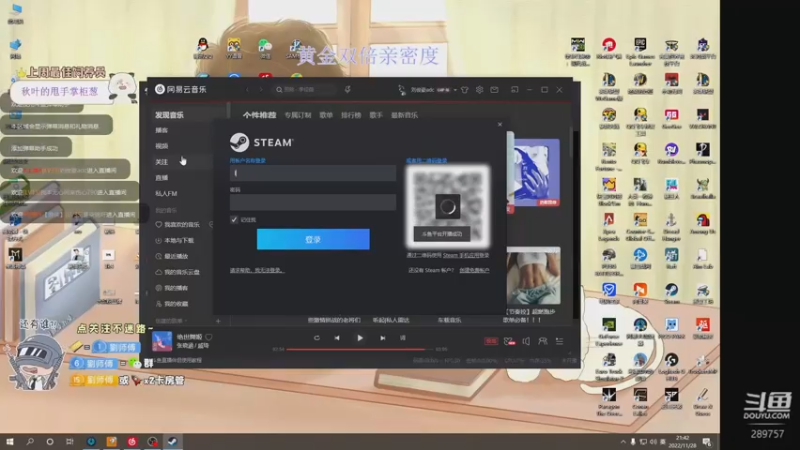Select 发现音乐 in the sidebar
800x450 pixels.
(169, 115)
